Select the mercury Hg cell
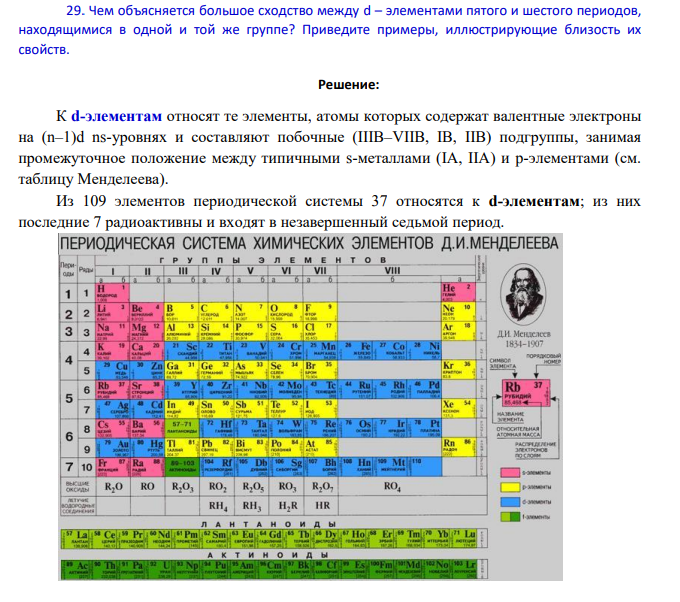Screen dimensions: 680x602 click(147, 447)
